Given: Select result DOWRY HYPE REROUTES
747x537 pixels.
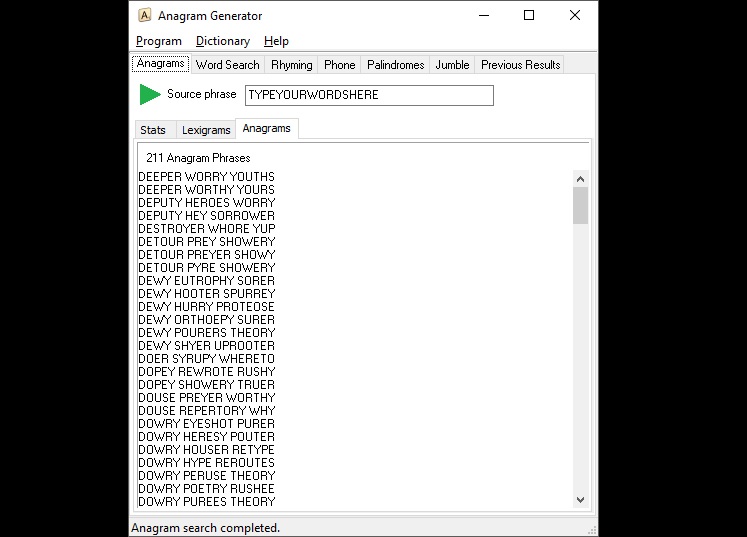Looking at the screenshot, I should pyautogui.click(x=206, y=463).
